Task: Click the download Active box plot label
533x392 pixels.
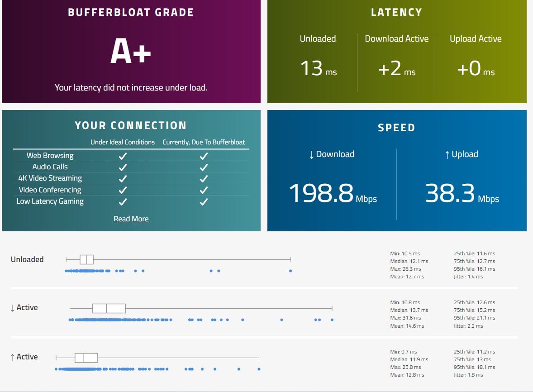Action: [x=24, y=308]
